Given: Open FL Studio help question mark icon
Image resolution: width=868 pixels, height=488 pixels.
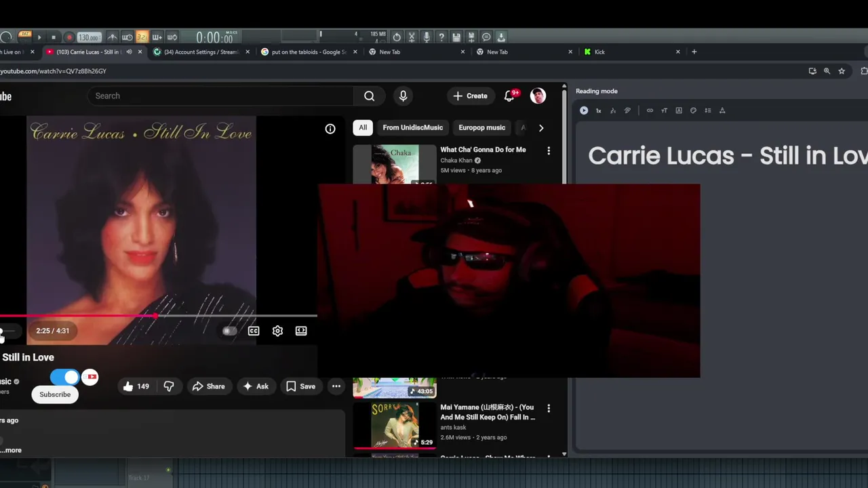Looking at the screenshot, I should tap(441, 37).
